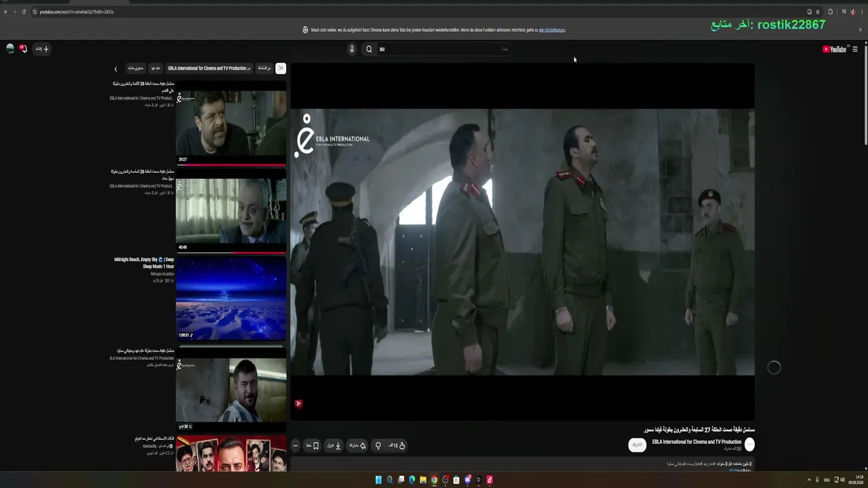Start voice search with the microphone

(x=351, y=49)
